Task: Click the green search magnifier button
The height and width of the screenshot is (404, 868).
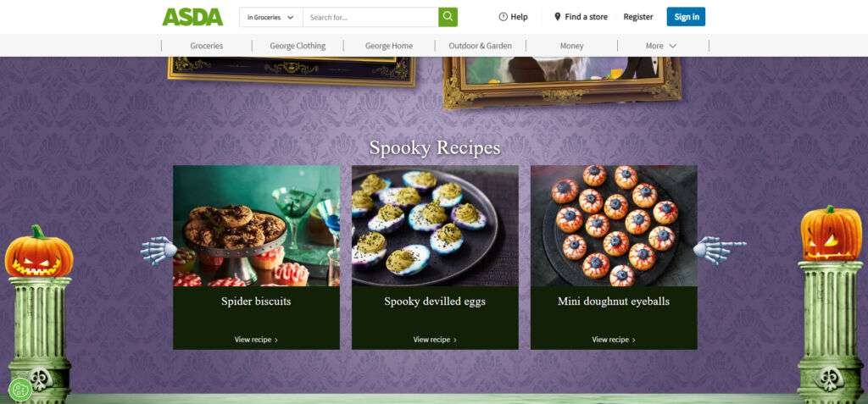Action: pyautogui.click(x=448, y=17)
